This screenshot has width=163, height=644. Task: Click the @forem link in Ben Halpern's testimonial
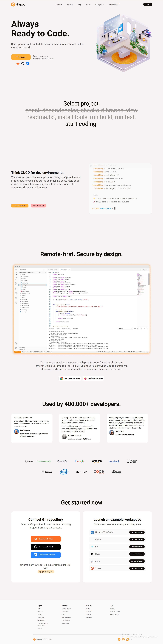[41, 434]
